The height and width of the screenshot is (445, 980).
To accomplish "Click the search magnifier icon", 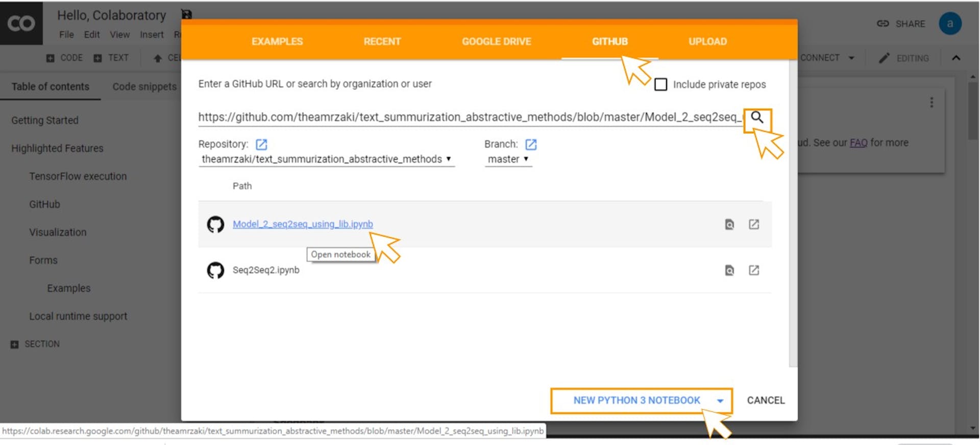I will coord(757,118).
